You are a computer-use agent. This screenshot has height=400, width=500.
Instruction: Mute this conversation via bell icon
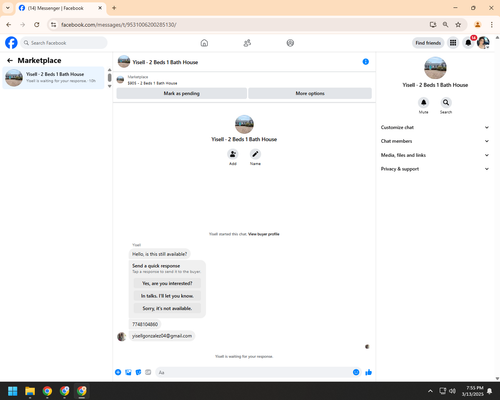click(x=424, y=102)
